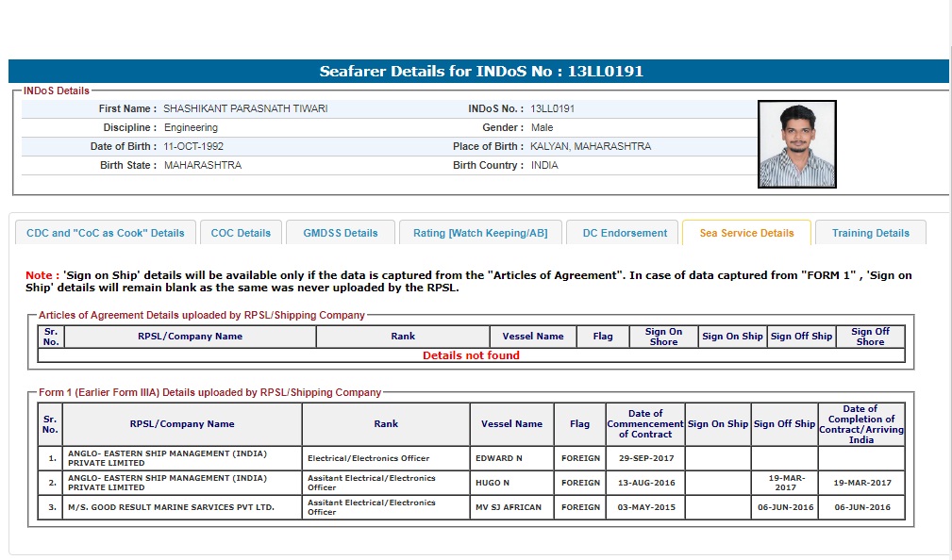
Task: Click the seafarer's profile photo
Action: pos(797,144)
